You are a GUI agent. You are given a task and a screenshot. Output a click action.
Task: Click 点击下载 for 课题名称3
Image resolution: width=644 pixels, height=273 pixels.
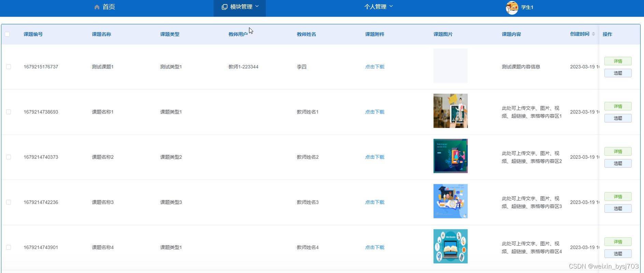[x=375, y=202]
